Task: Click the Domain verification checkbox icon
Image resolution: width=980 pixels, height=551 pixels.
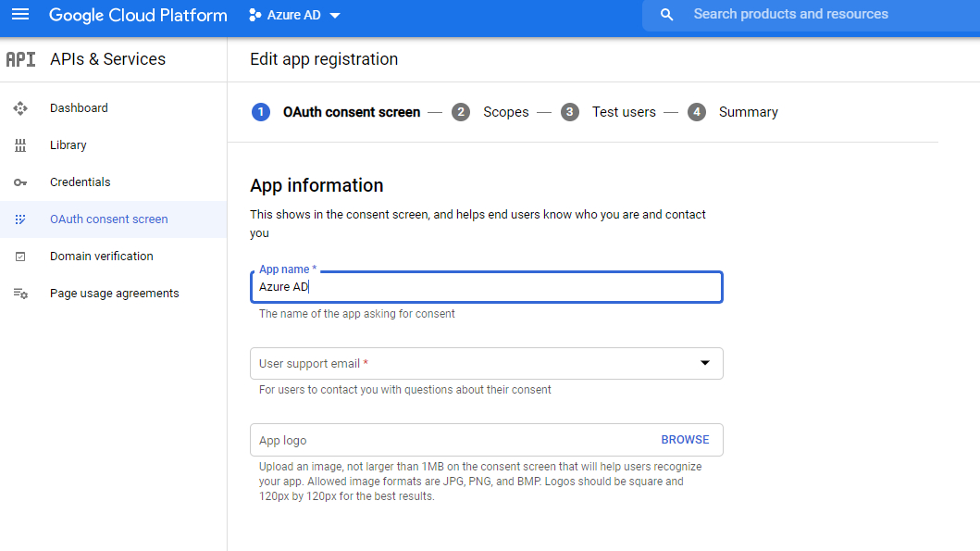Action: point(20,257)
